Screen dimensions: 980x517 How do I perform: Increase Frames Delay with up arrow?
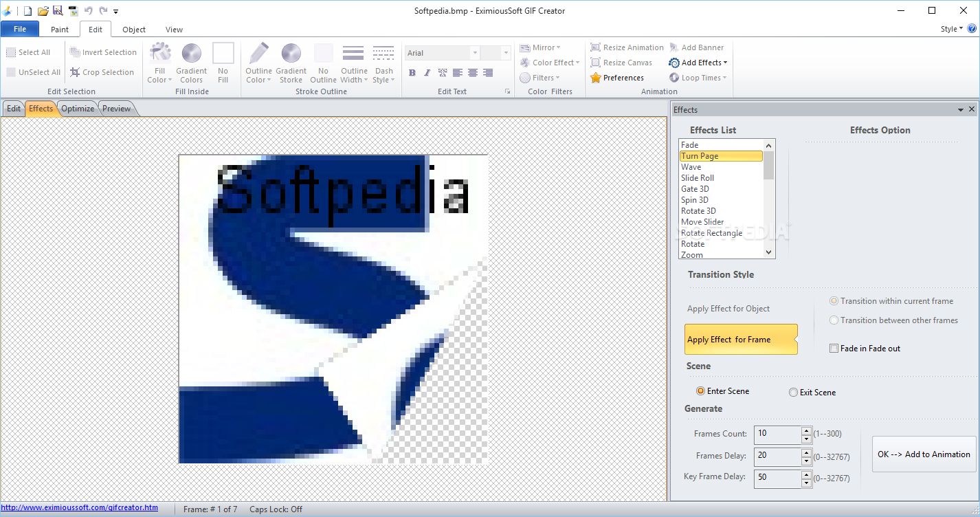(x=807, y=452)
